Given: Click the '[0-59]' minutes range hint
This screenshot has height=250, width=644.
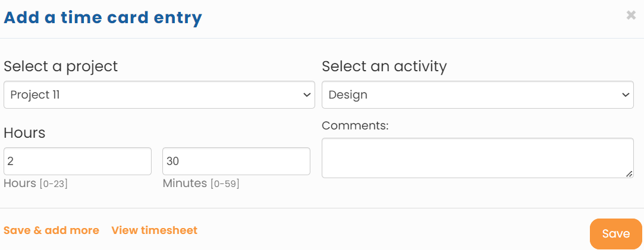Looking at the screenshot, I should click(x=225, y=184).
